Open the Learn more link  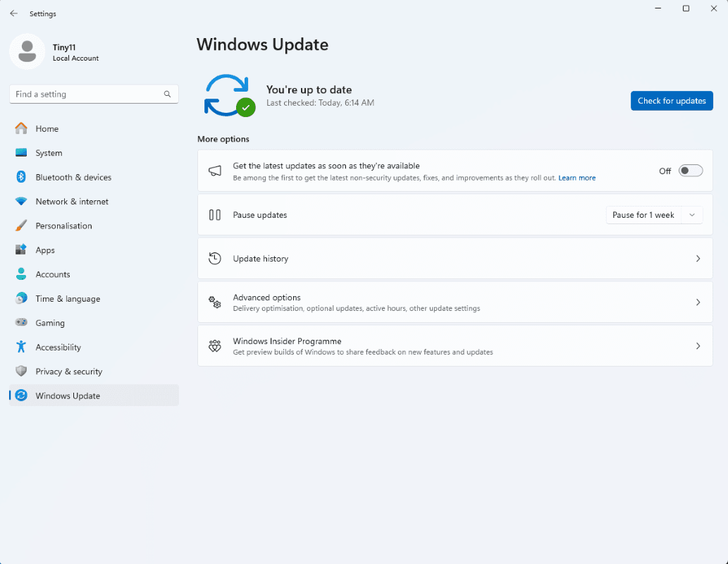[x=576, y=178]
